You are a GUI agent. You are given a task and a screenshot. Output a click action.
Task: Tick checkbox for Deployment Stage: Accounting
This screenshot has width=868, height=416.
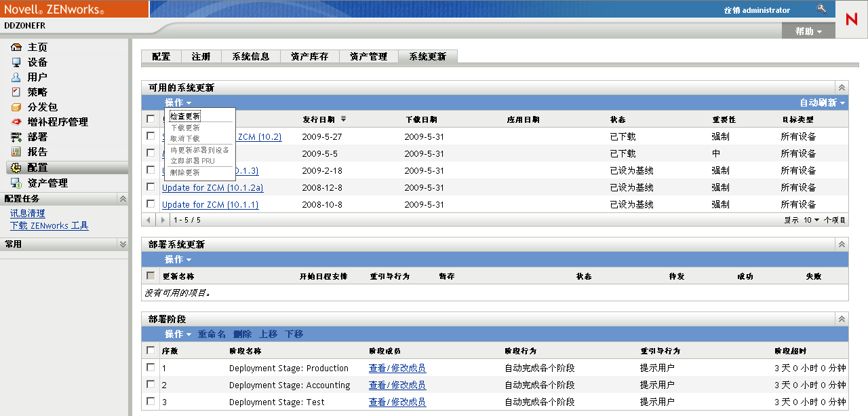click(x=151, y=385)
